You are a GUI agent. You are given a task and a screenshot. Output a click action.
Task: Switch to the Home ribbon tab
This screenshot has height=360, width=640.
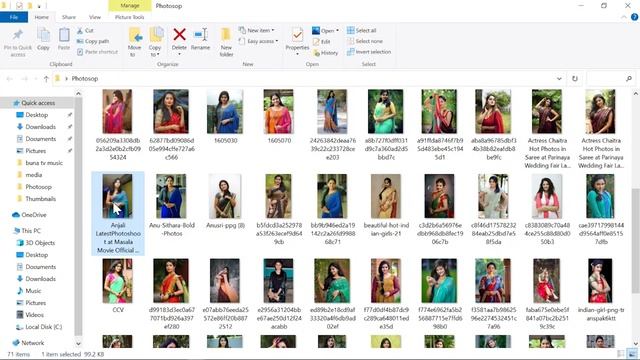click(42, 17)
